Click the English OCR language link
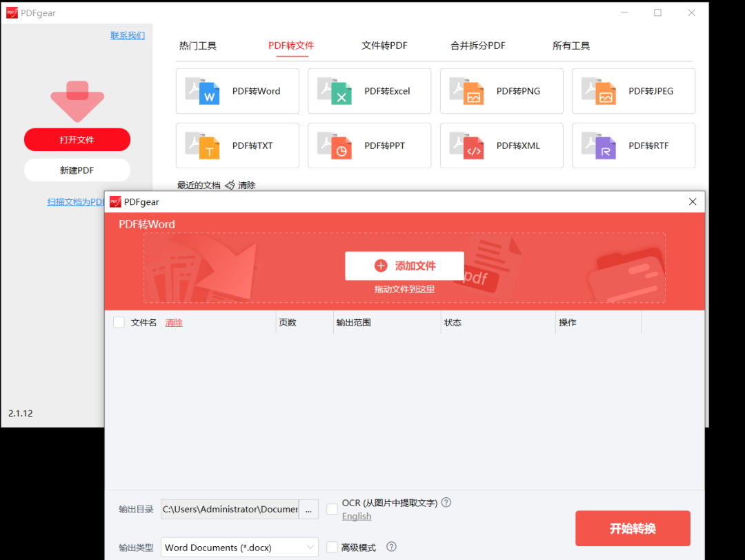The height and width of the screenshot is (560, 745). coord(357,517)
